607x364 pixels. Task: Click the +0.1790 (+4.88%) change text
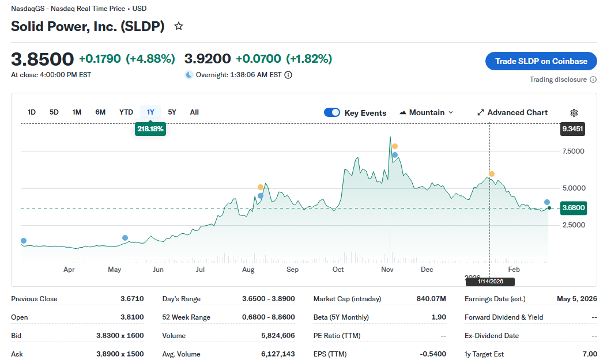coord(127,59)
